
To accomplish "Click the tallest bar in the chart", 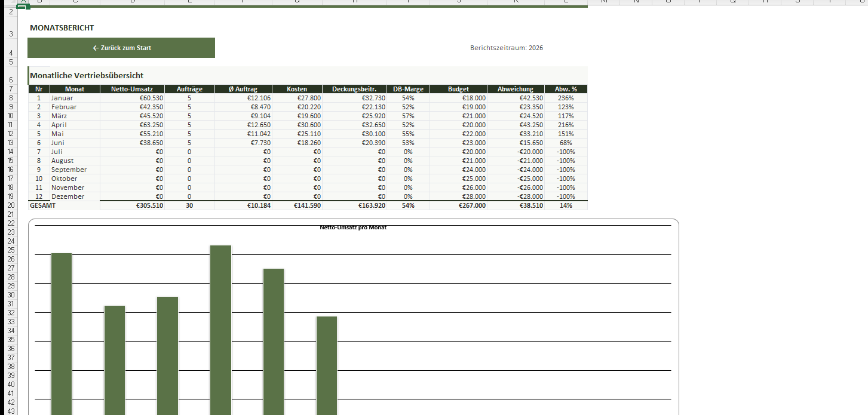I will click(220, 328).
